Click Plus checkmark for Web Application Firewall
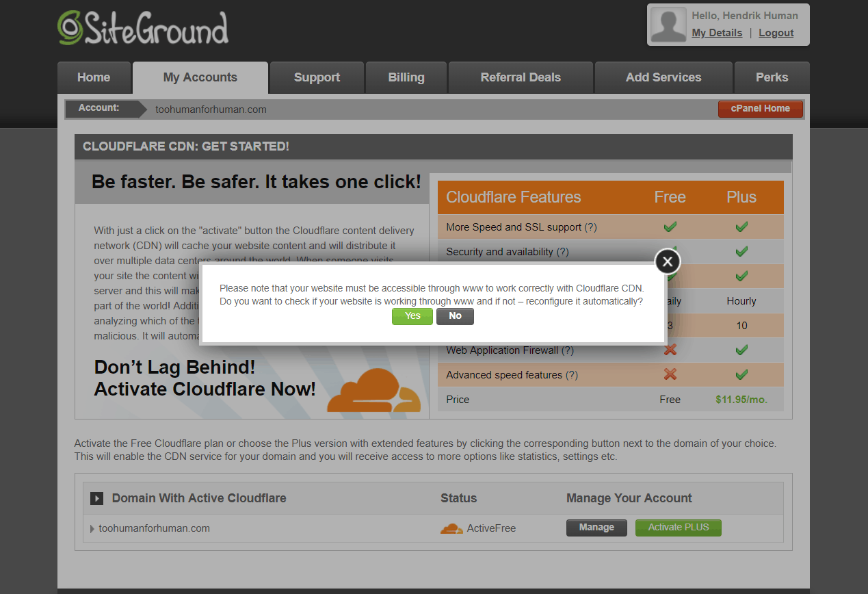The width and height of the screenshot is (868, 594). click(x=741, y=350)
